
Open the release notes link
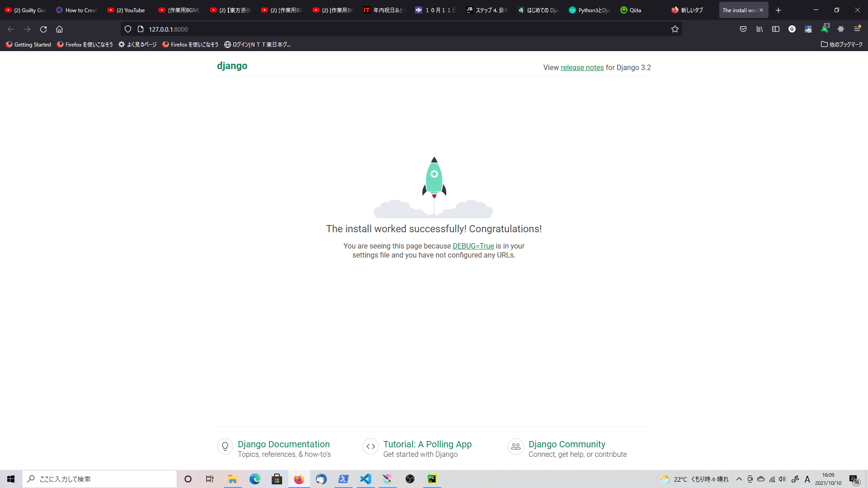pos(582,67)
